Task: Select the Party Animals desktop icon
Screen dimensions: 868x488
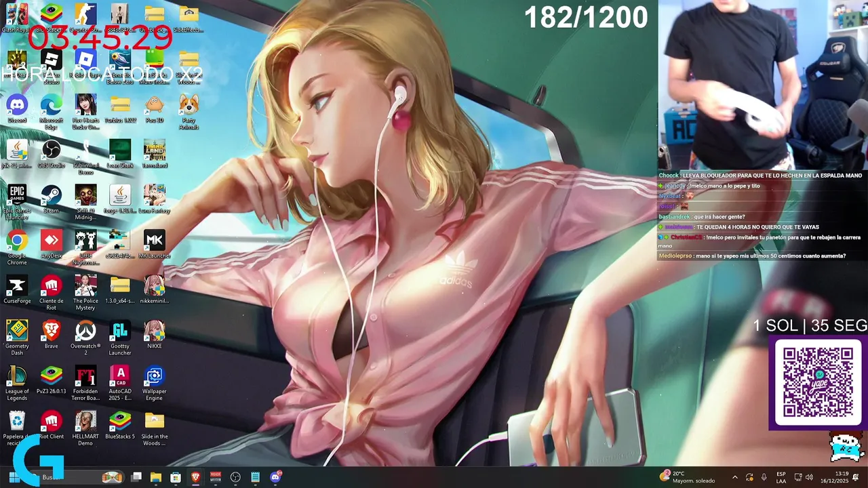Action: click(x=189, y=112)
